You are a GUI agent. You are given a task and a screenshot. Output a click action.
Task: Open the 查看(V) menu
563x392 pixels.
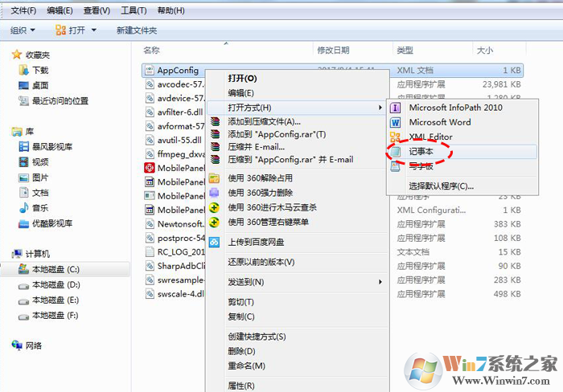[97, 10]
